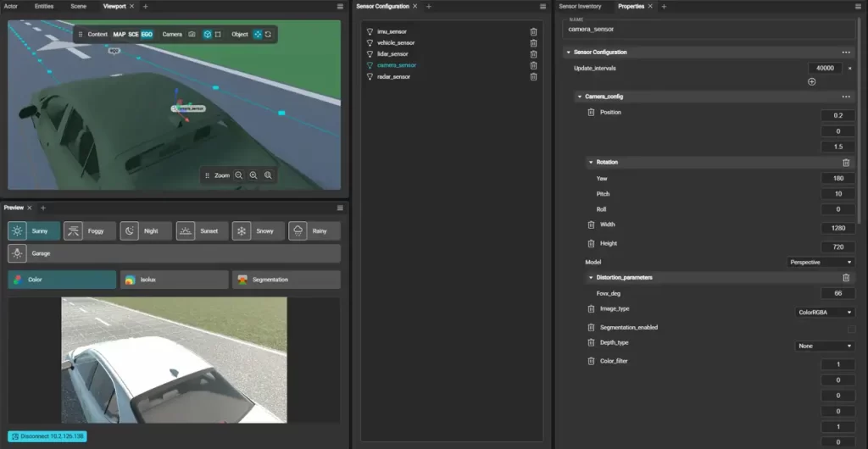Enable the Segmentation_enabled checkbox

(x=851, y=329)
